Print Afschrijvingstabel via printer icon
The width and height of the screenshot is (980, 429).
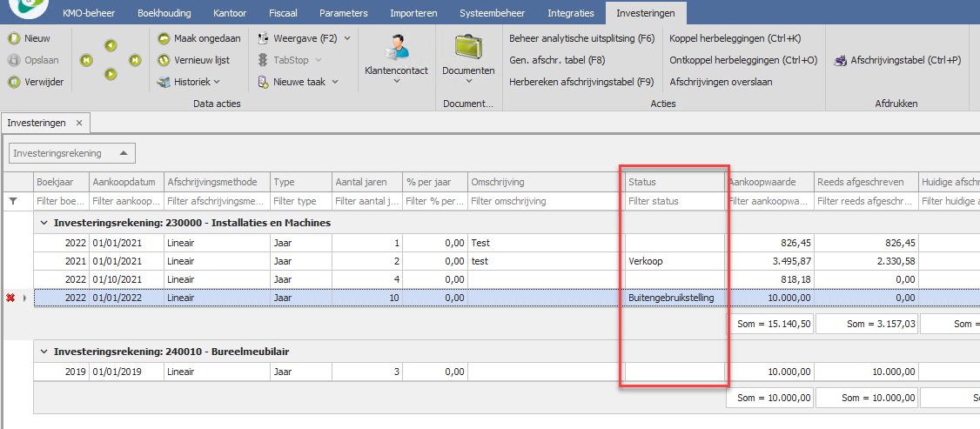(840, 60)
